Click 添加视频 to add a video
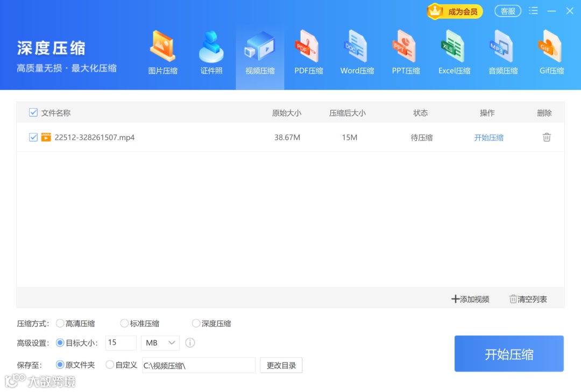The height and width of the screenshot is (392, 581). 470,299
